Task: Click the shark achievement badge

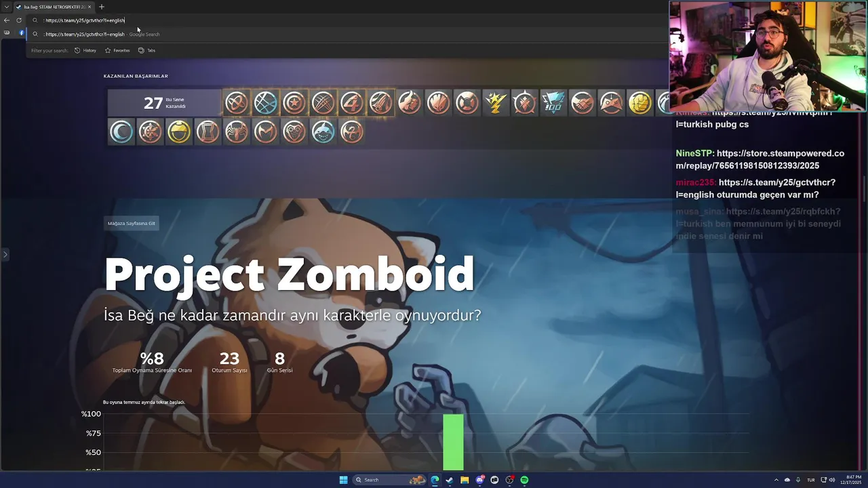Action: point(323,131)
